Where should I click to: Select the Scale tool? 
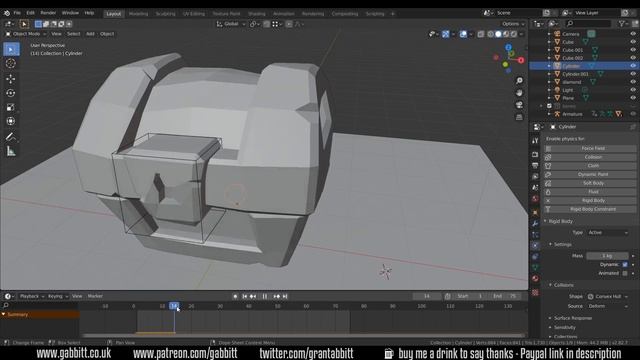click(x=11, y=107)
